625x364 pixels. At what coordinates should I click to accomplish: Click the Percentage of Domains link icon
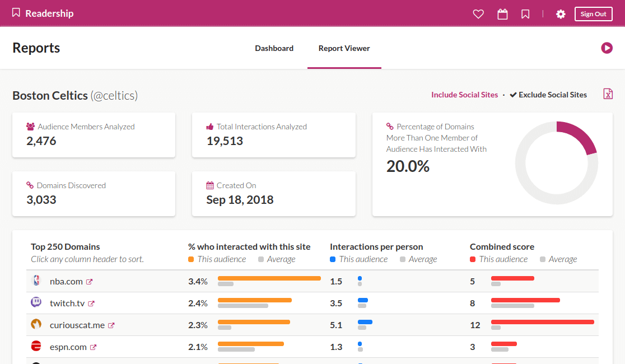[390, 127]
